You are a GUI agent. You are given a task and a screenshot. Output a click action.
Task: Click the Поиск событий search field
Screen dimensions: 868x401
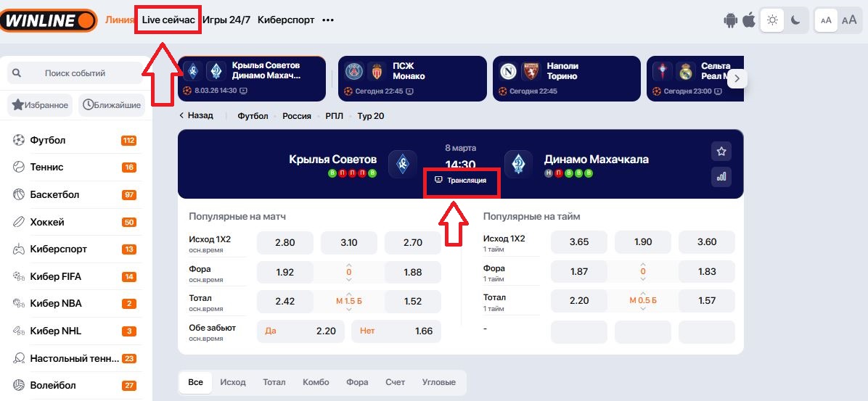[x=75, y=73]
